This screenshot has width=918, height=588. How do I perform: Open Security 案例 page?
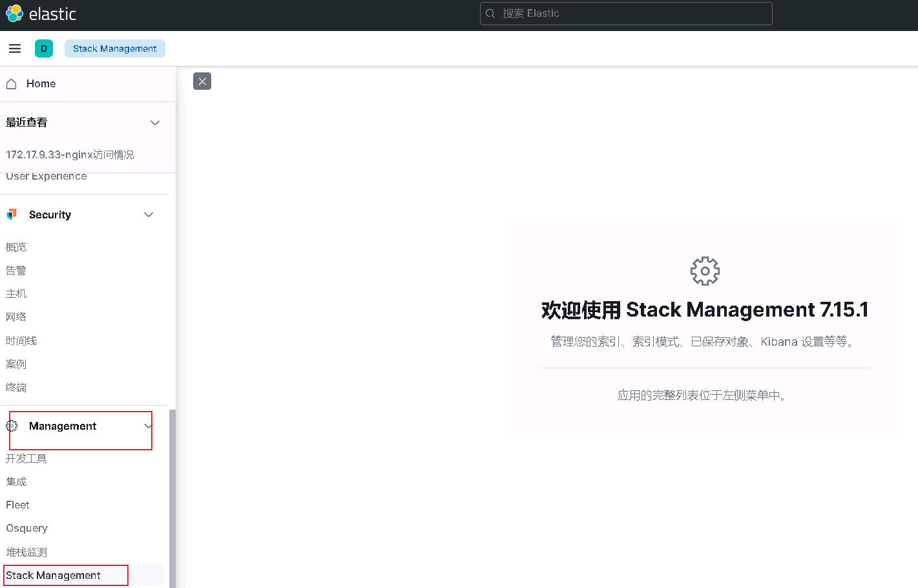[16, 364]
